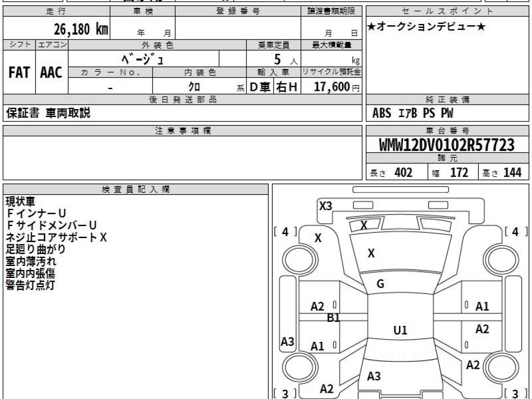Select the recycle deposit 17,600円
Viewport: 532px width, 399px height.
pos(337,87)
